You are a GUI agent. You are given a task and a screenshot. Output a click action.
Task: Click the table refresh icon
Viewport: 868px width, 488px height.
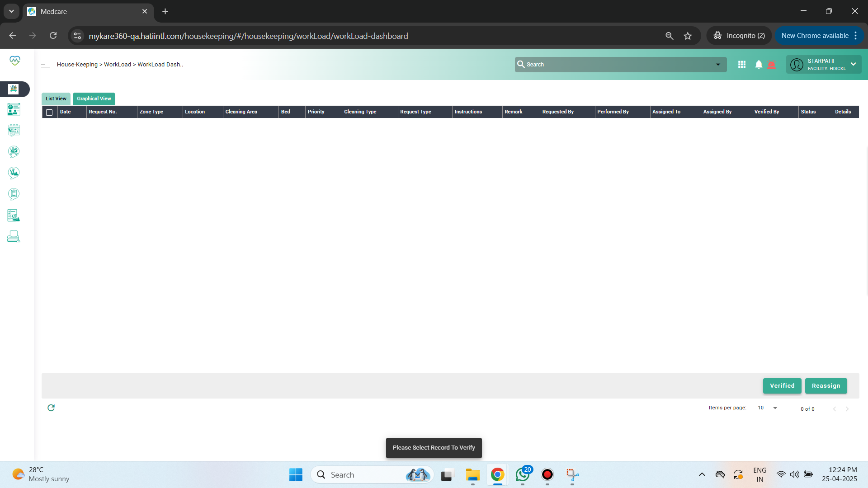(51, 408)
